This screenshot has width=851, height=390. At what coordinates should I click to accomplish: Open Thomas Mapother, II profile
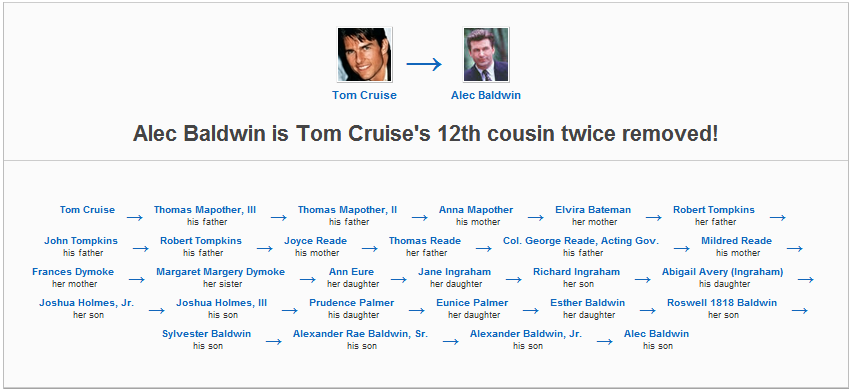pyautogui.click(x=347, y=210)
